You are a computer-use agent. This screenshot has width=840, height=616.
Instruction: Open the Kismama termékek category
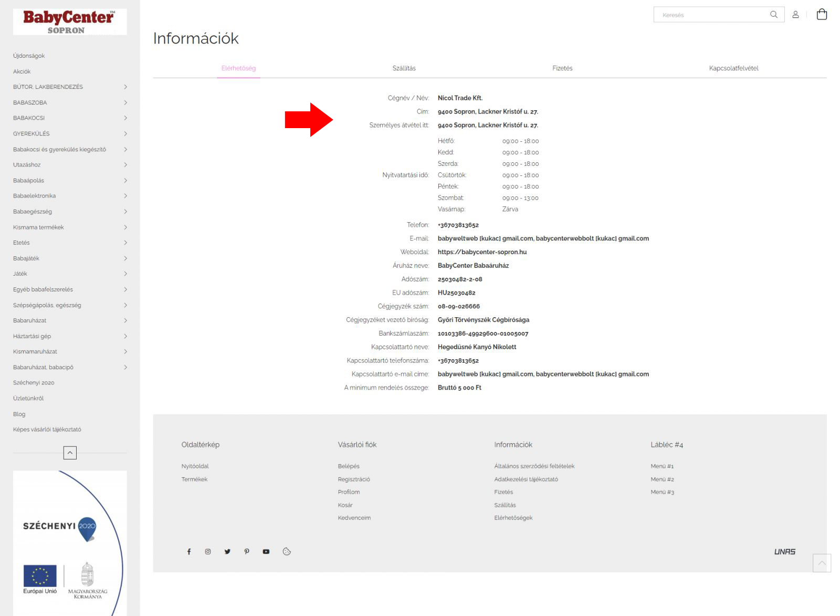tap(38, 227)
